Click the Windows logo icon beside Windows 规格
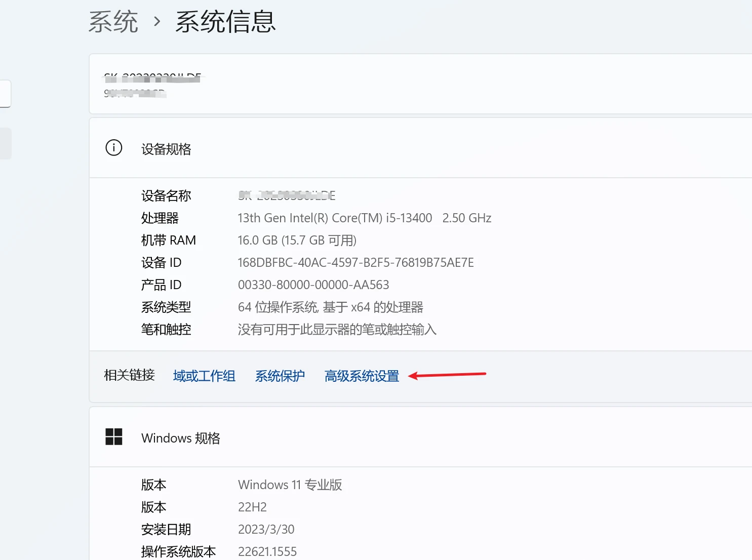 pos(113,436)
